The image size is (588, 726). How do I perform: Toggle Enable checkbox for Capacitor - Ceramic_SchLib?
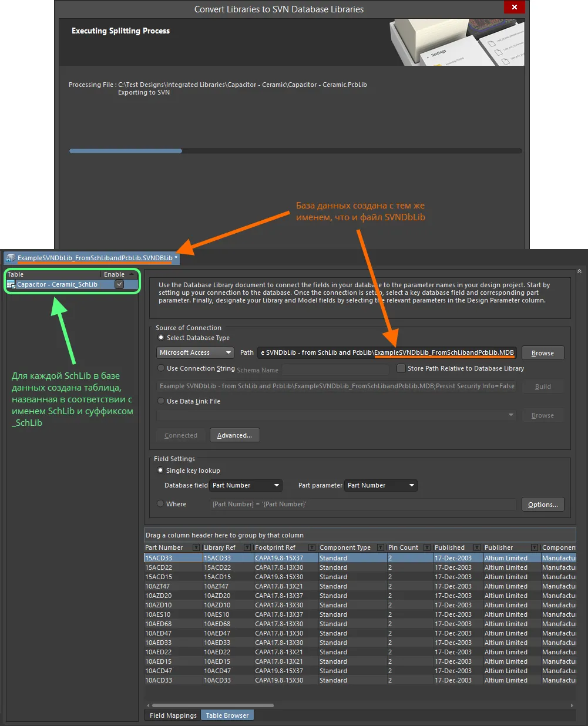119,284
